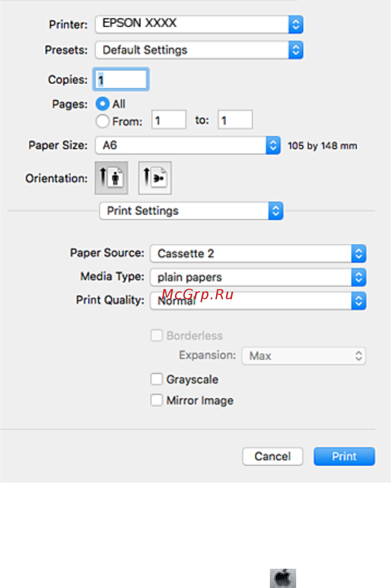Open the Printer dropdown
391x588 pixels.
click(x=199, y=24)
